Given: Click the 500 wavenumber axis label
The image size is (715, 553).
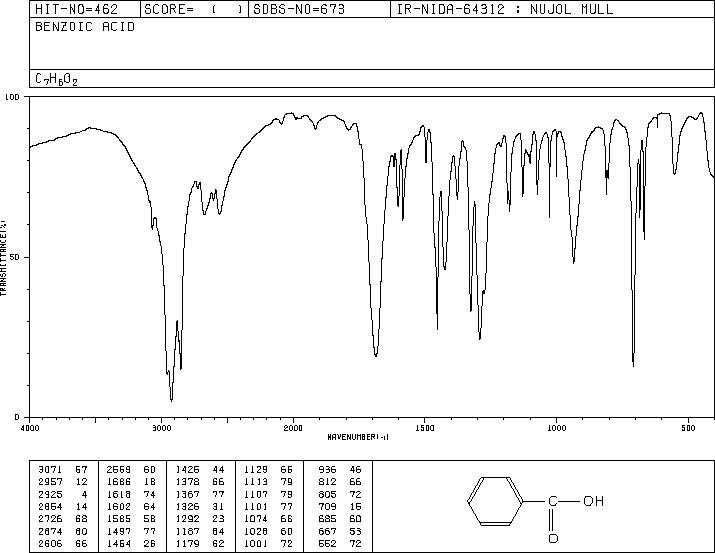Looking at the screenshot, I should [688, 428].
